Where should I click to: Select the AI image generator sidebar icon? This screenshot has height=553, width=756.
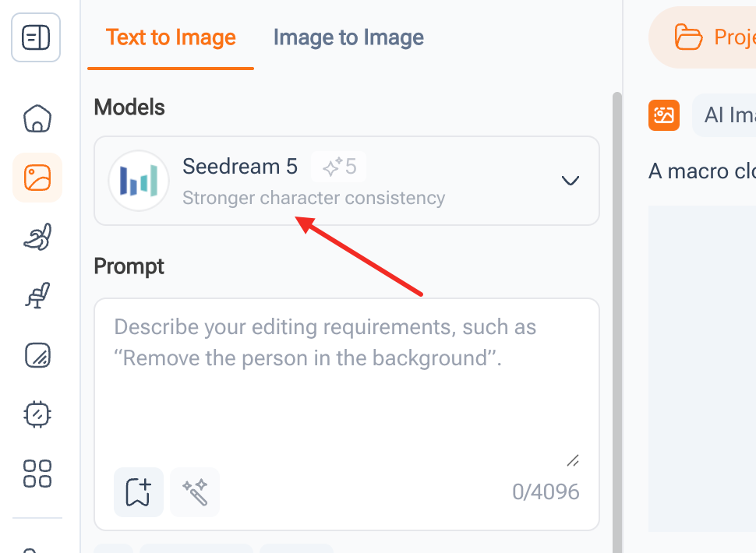coord(37,178)
